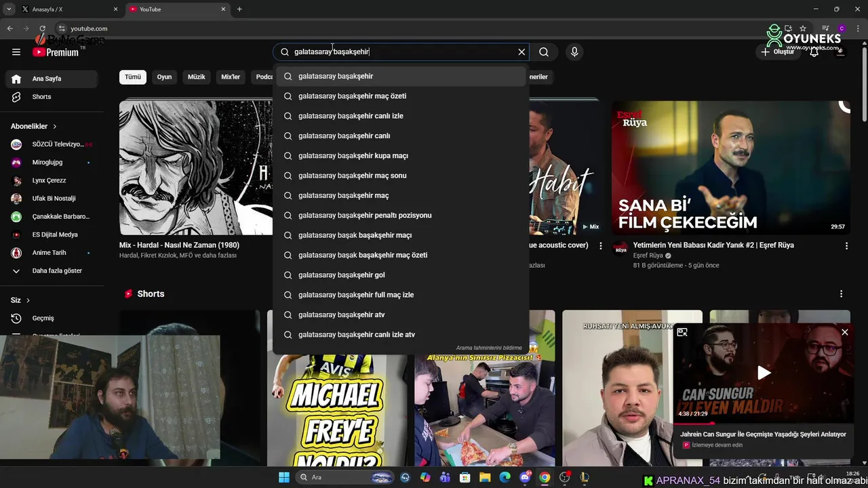Image resolution: width=868 pixels, height=488 pixels.
Task: Choose suggestion galatasaray başakşehir canlı izle atv
Action: tap(401, 335)
